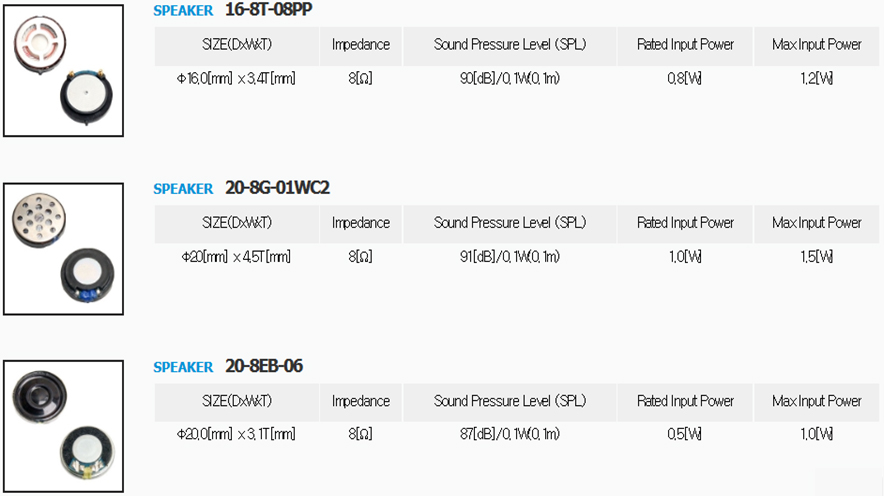
Task: Click the 0.8[W] rated input power value
Action: coord(684,78)
